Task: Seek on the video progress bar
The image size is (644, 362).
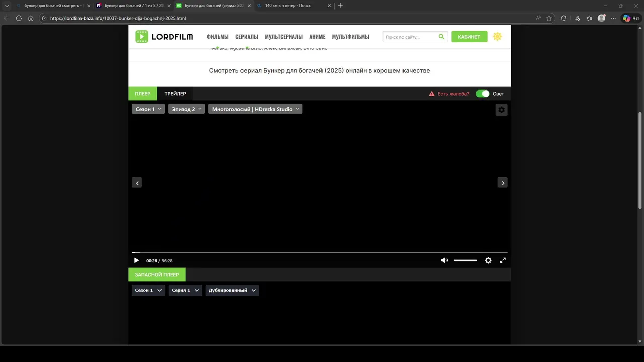Action: (319, 252)
